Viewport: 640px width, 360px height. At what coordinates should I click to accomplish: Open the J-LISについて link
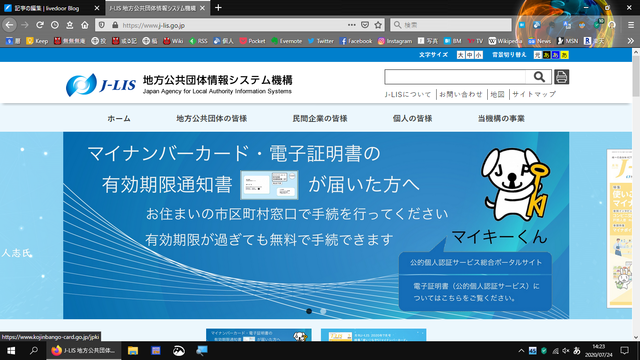pos(408,94)
